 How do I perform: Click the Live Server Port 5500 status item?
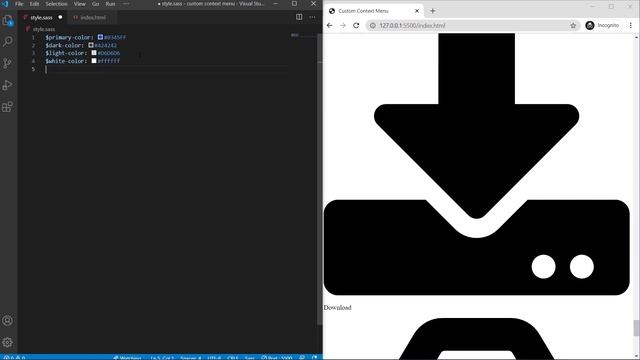pyautogui.click(x=277, y=358)
